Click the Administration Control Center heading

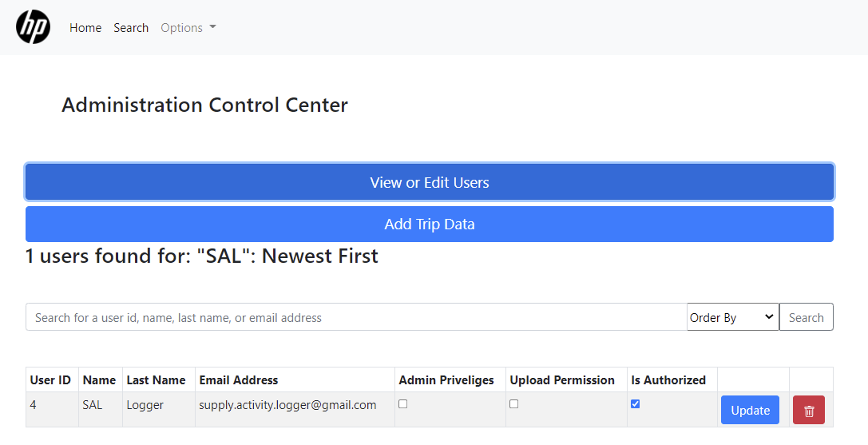204,105
